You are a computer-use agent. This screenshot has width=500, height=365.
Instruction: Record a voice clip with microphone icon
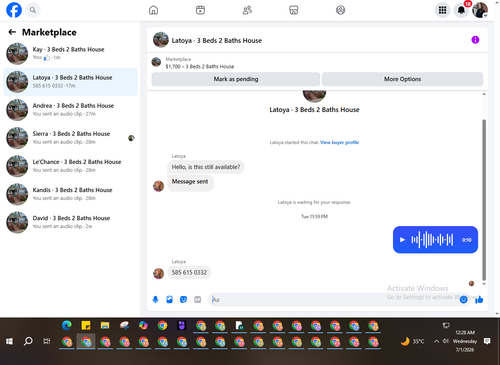click(x=155, y=299)
